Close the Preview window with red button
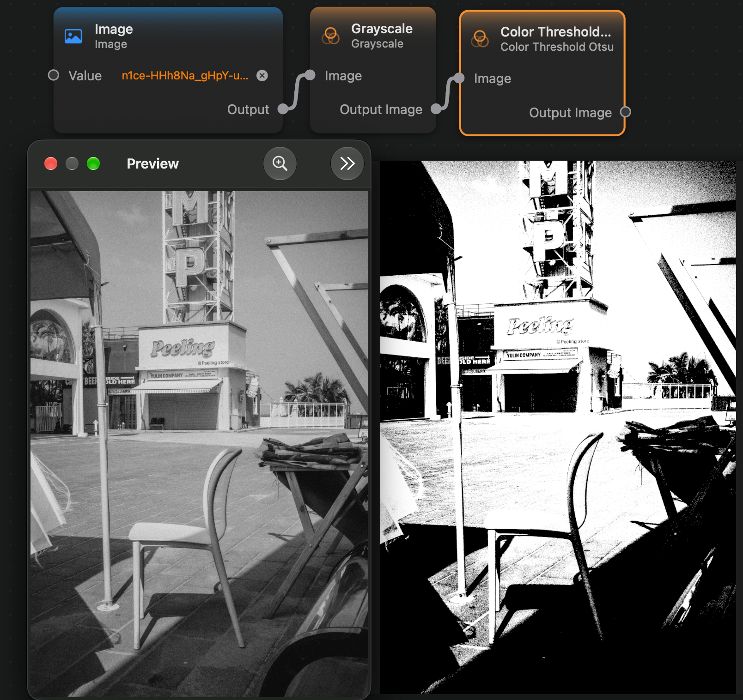743x700 pixels. (x=51, y=163)
